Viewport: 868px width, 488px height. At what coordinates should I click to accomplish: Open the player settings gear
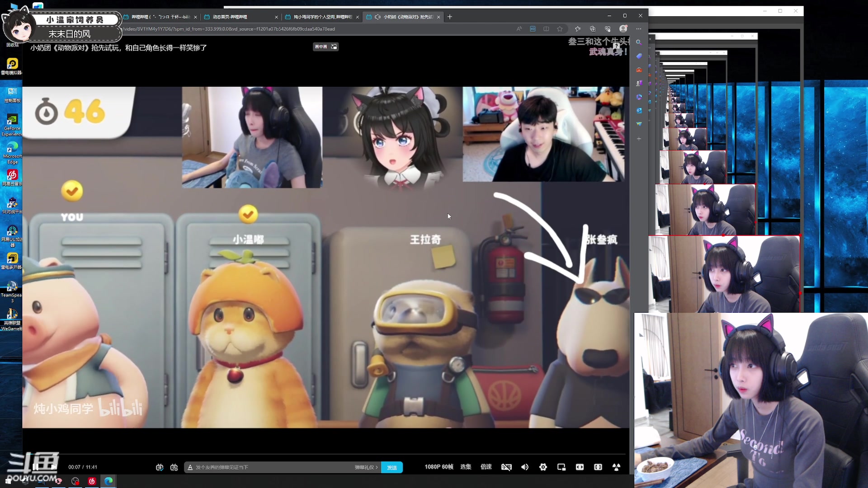coord(543,467)
